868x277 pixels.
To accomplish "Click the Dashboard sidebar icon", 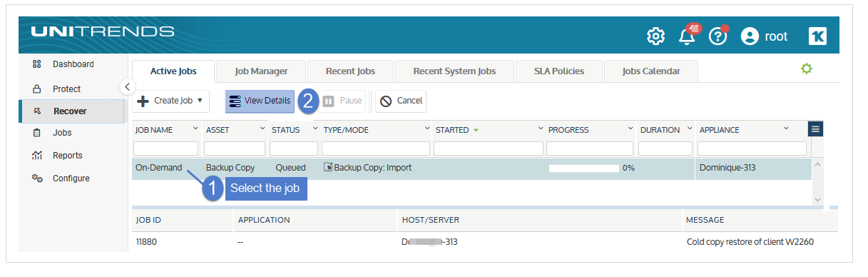I will [x=37, y=64].
